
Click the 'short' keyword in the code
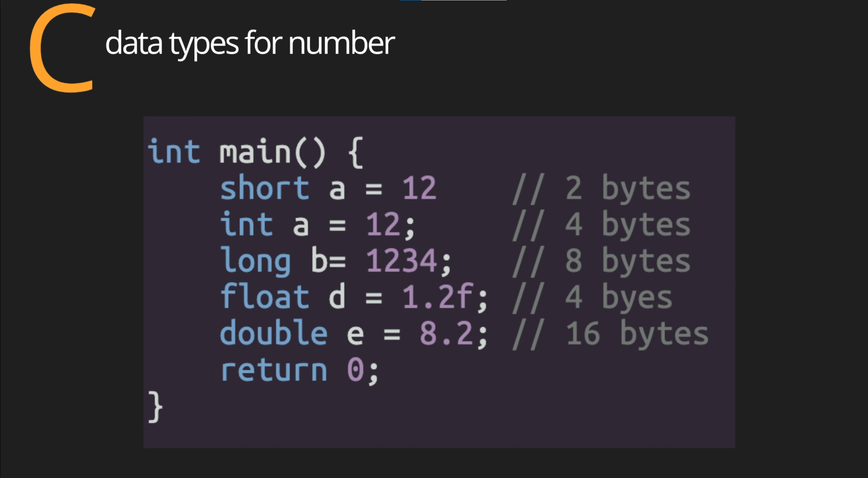point(265,188)
